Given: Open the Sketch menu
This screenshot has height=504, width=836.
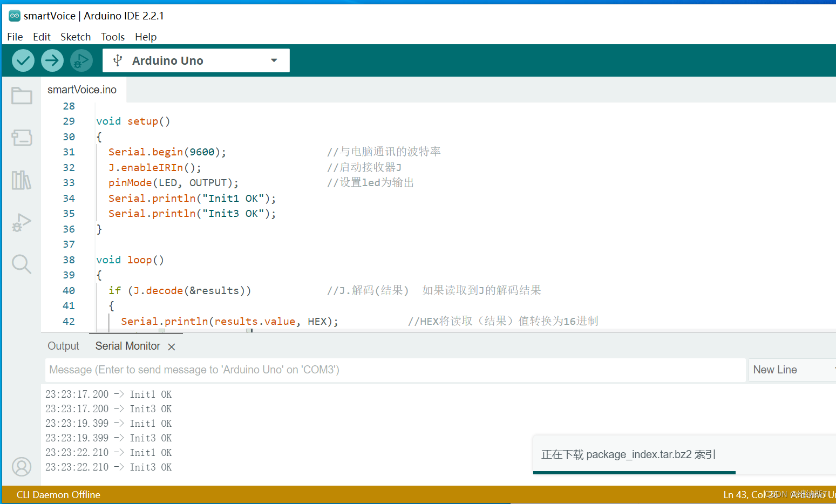Looking at the screenshot, I should click(76, 37).
